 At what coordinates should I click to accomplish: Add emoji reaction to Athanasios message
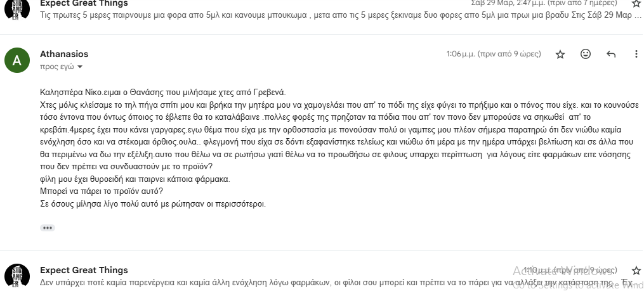click(586, 55)
